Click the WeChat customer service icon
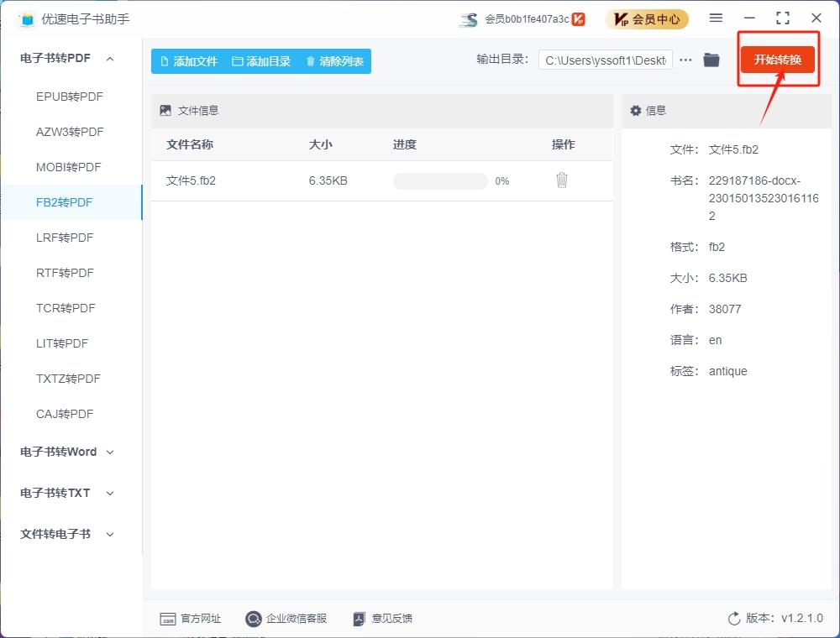This screenshot has width=840, height=638. pyautogui.click(x=254, y=620)
